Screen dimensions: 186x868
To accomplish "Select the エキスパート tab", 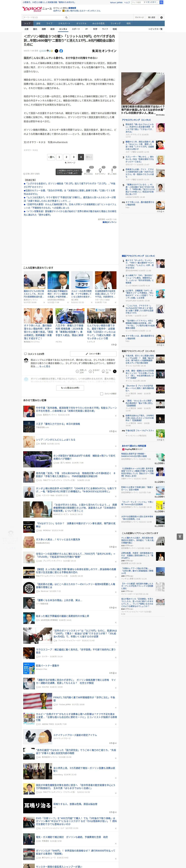I will (64, 24).
